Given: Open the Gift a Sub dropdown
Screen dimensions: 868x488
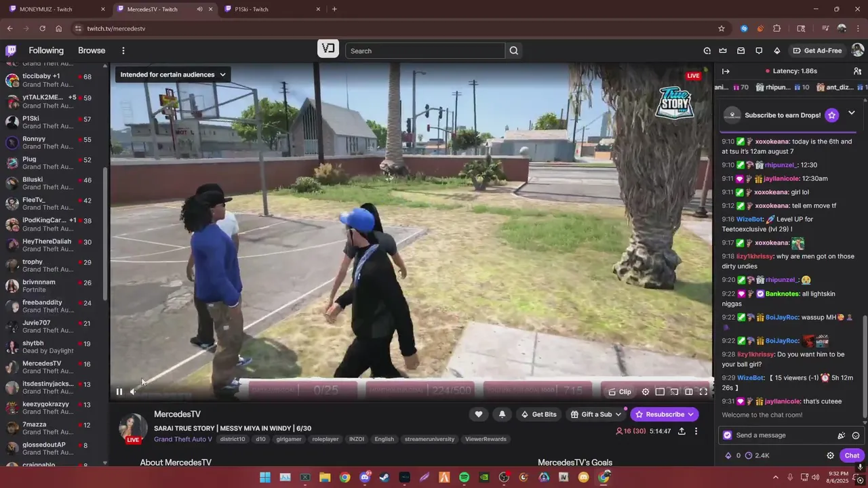Looking at the screenshot, I should (x=596, y=414).
